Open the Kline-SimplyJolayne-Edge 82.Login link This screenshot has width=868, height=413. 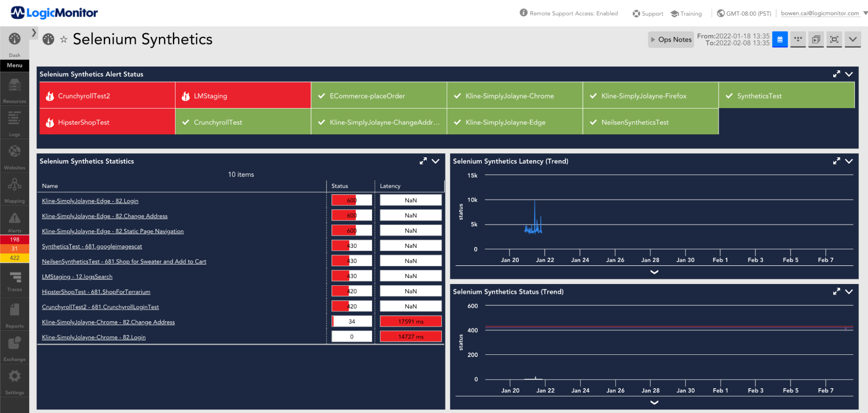point(90,200)
